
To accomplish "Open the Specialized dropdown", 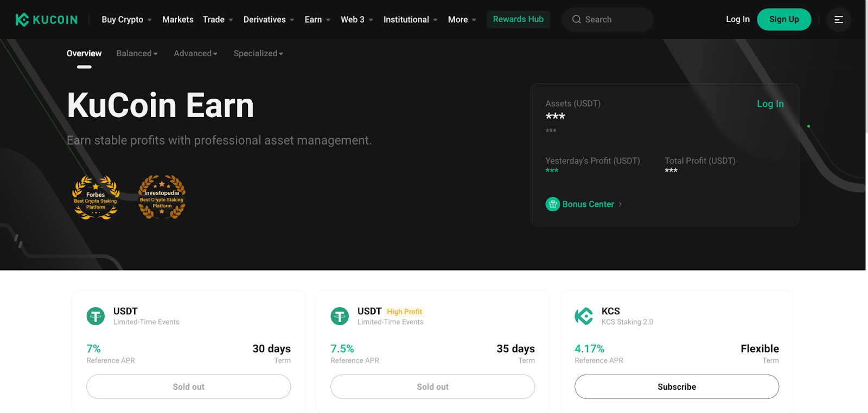I will click(x=258, y=54).
